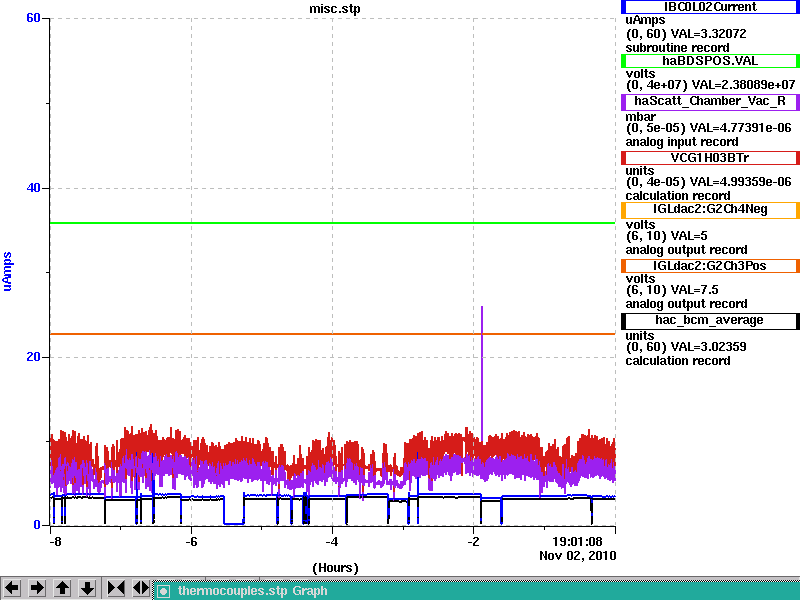The width and height of the screenshot is (800, 600).
Task: Click the VAL=3.02359 reading
Action: click(x=708, y=347)
